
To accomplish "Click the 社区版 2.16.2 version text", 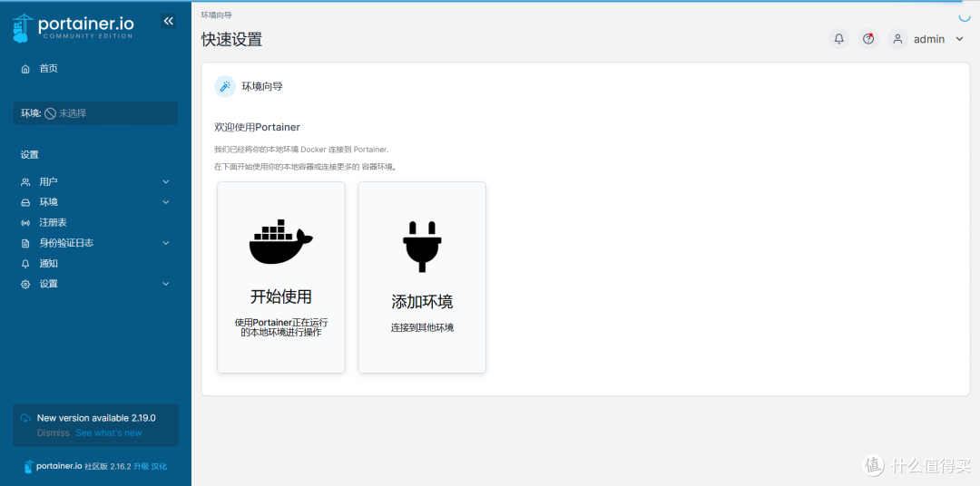I will pos(107,467).
